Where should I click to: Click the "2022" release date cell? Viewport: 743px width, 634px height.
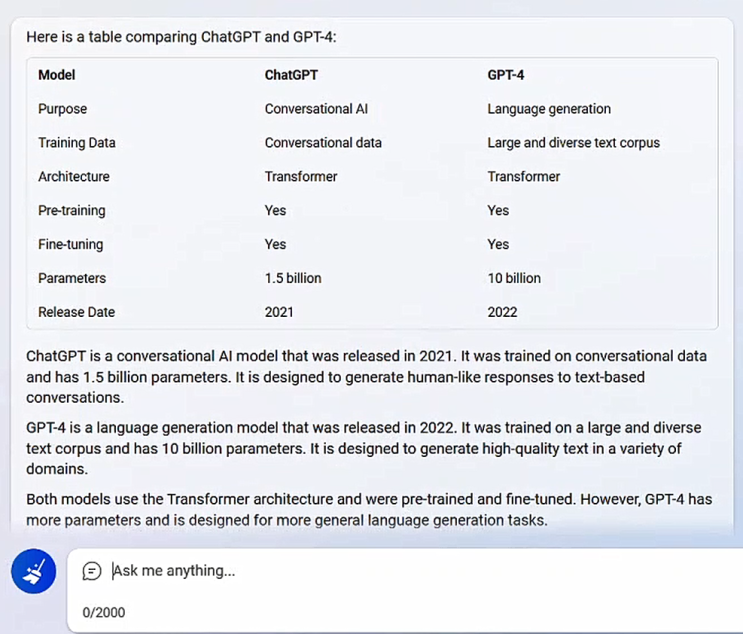click(502, 312)
